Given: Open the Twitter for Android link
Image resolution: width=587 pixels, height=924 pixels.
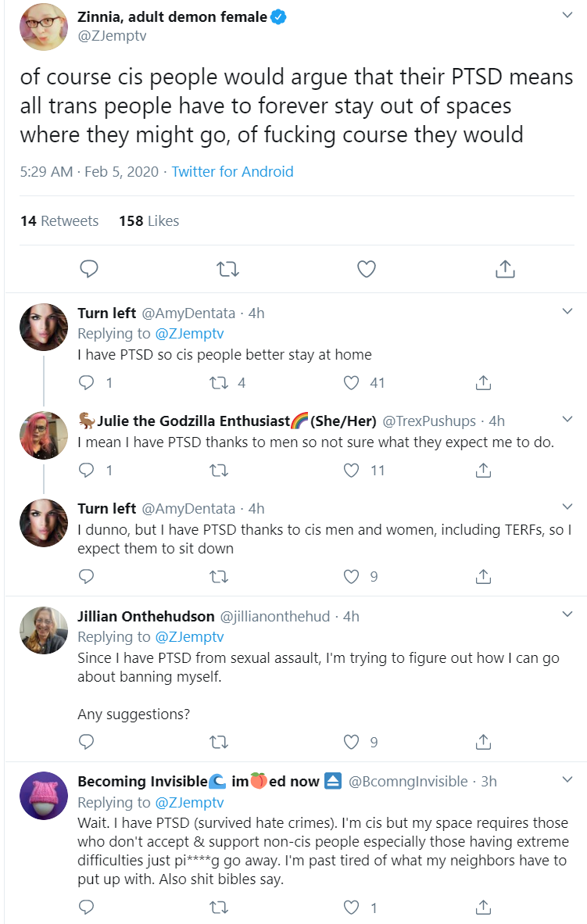Looking at the screenshot, I should pos(232,171).
